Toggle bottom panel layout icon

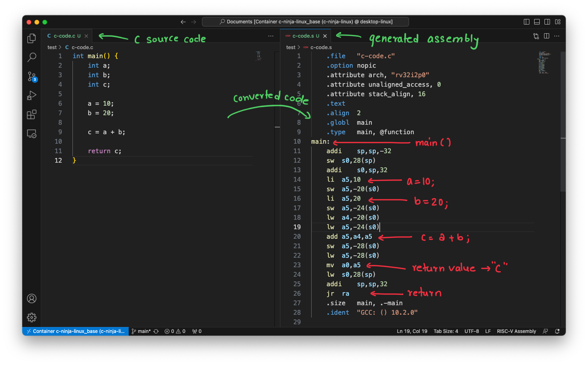537,22
